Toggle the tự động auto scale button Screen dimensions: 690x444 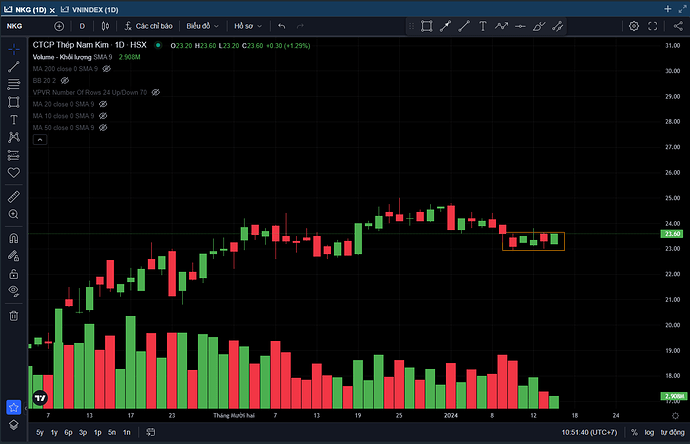pos(672,433)
